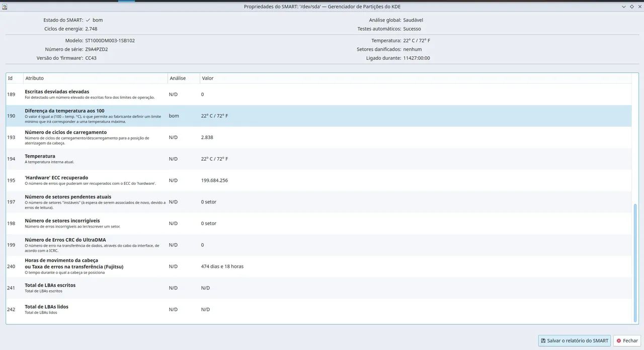Select the Número de ciclos de carregamento row

click(x=319, y=137)
